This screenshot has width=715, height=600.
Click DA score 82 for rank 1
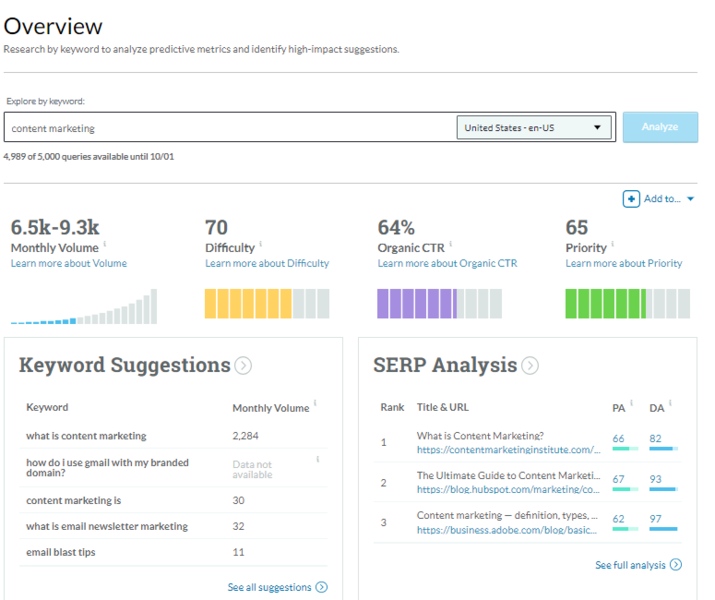[x=655, y=439]
